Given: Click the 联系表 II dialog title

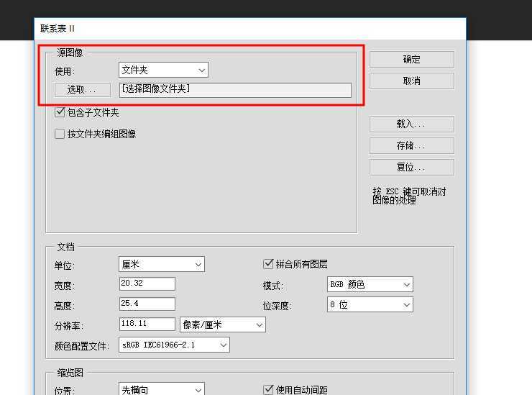Looking at the screenshot, I should (58, 29).
